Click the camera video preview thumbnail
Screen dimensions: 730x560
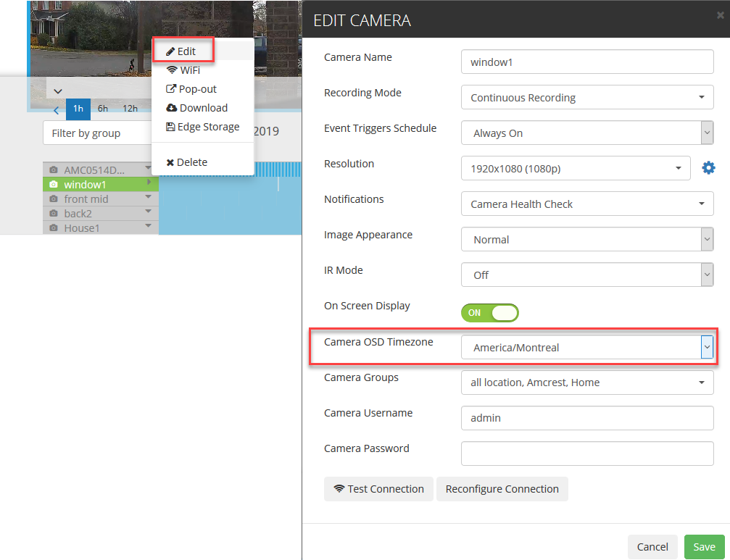point(91,38)
